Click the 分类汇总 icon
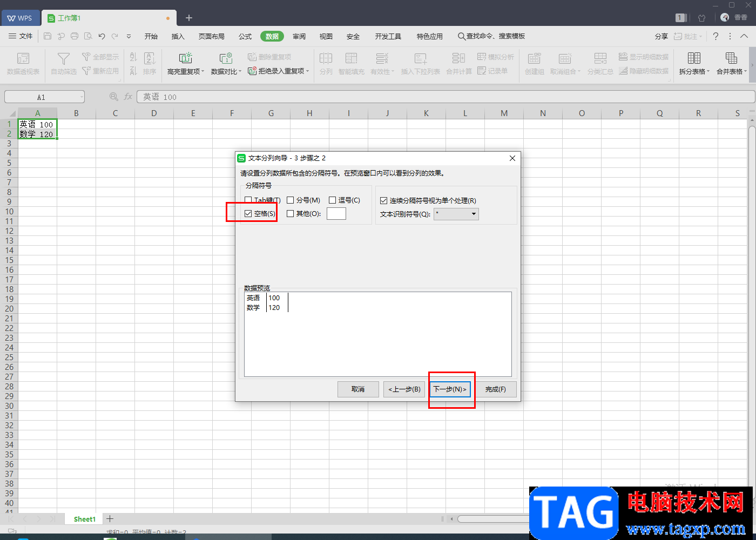 click(600, 58)
